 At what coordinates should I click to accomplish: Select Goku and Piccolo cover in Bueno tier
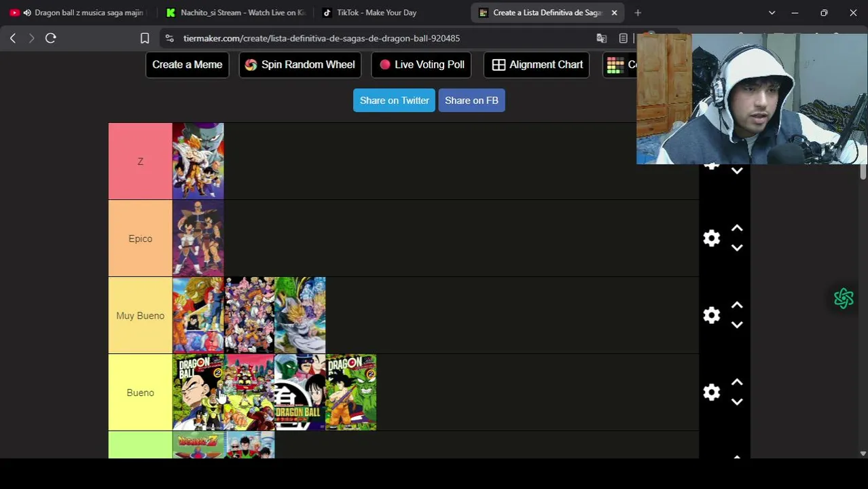tap(351, 393)
